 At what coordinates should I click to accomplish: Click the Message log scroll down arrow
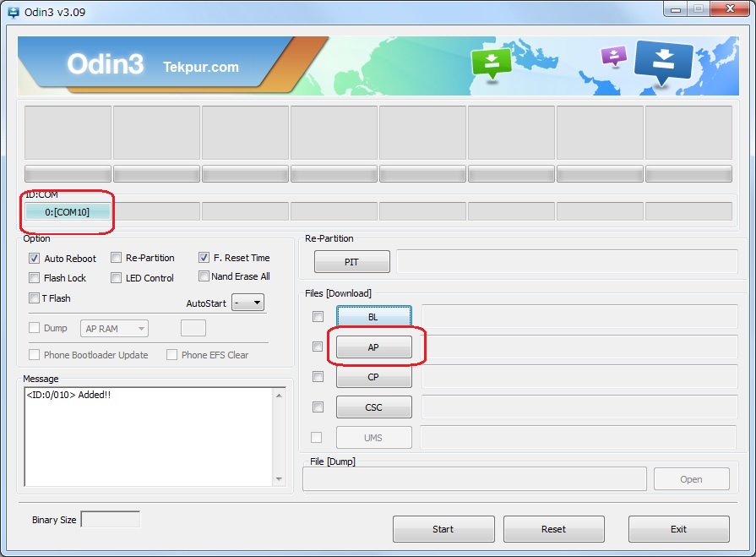click(x=279, y=479)
